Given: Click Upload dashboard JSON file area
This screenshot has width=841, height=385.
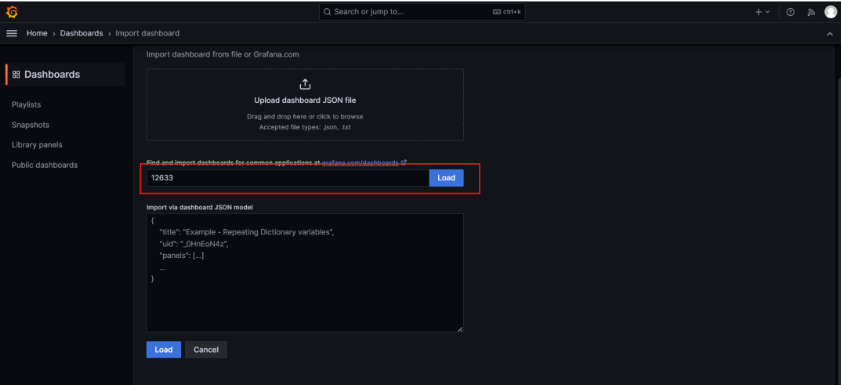Looking at the screenshot, I should (305, 105).
